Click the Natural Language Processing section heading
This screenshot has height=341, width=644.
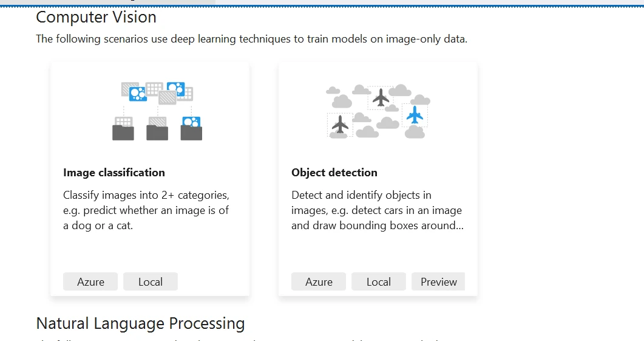(x=140, y=323)
